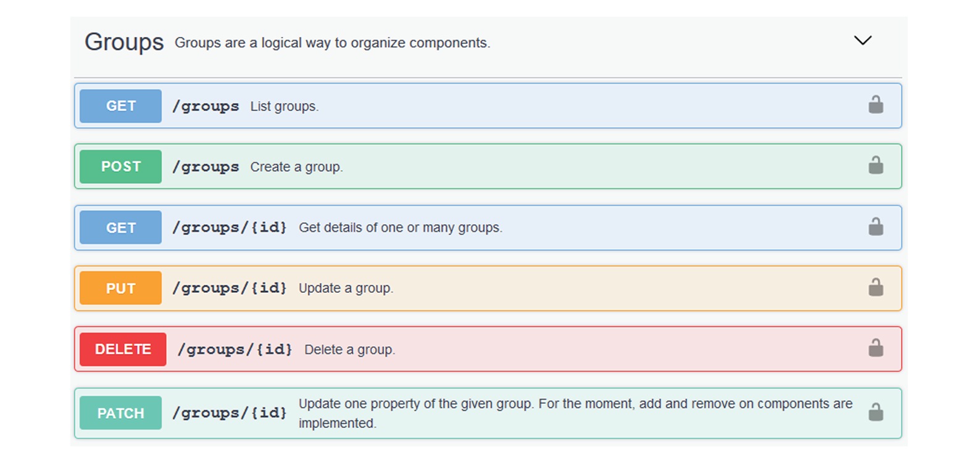
Task: Click the lock icon on PATCH /groups/{id} row
Action: pos(875,412)
